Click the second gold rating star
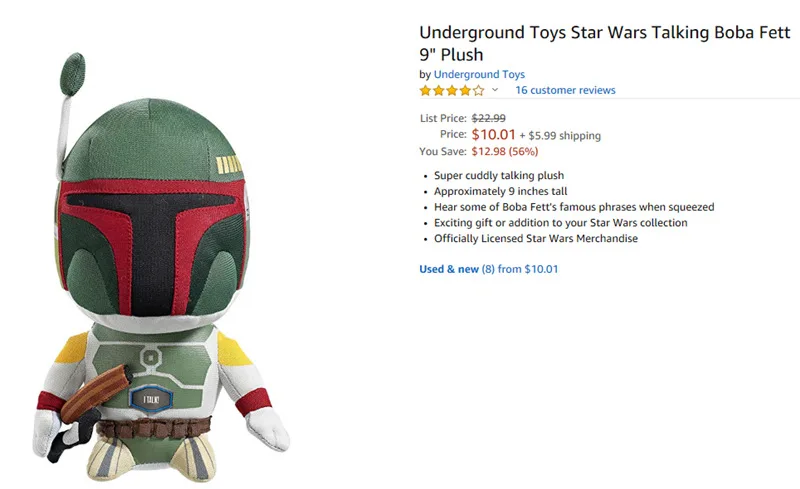The image size is (800, 489). point(439,91)
